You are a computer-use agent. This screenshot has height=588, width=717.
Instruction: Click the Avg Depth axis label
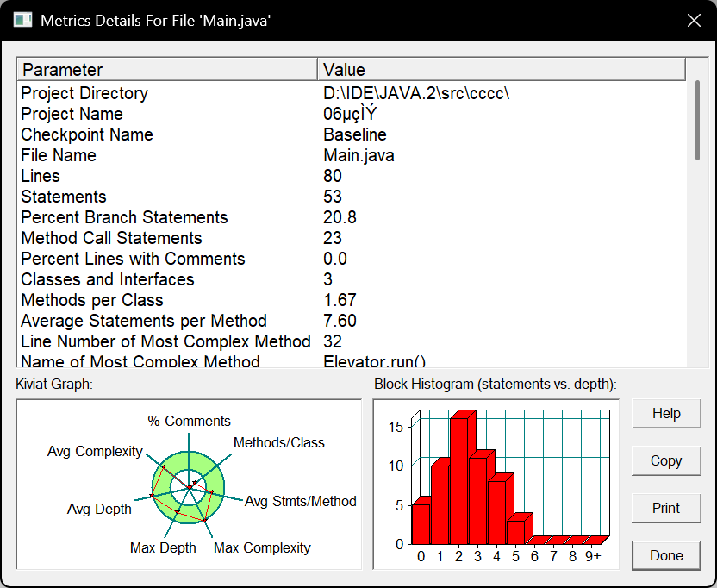(x=99, y=509)
